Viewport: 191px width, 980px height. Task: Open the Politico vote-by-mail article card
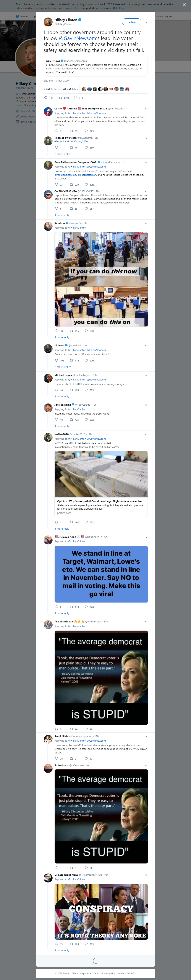tap(101, 484)
